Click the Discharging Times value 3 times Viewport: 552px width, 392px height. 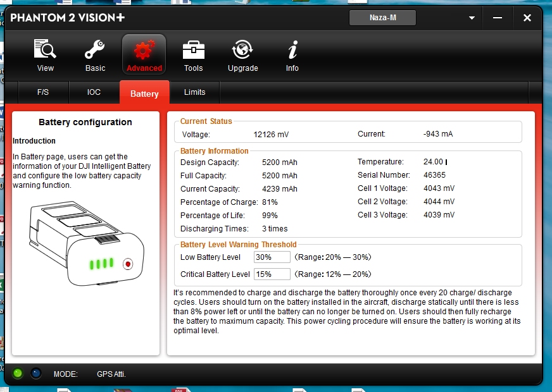275,228
